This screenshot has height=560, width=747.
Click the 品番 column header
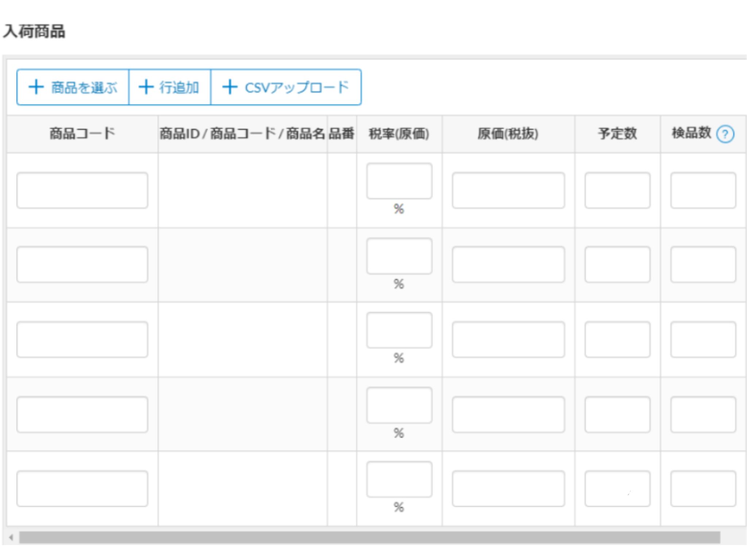(x=342, y=133)
